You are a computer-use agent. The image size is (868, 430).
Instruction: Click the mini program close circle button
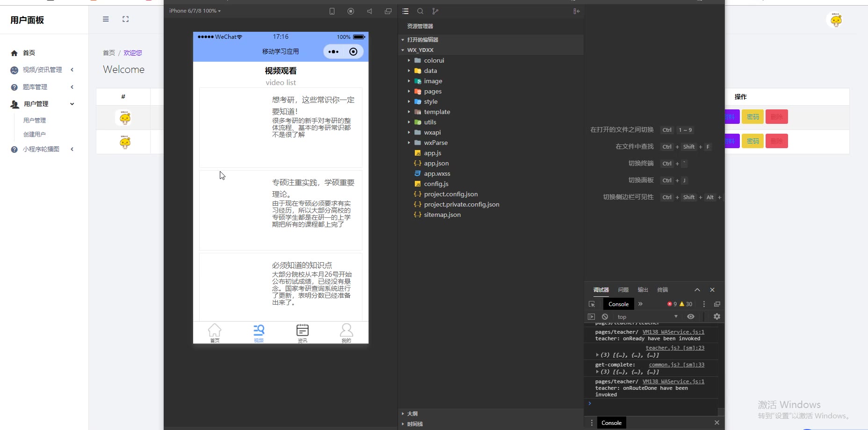[x=354, y=52]
